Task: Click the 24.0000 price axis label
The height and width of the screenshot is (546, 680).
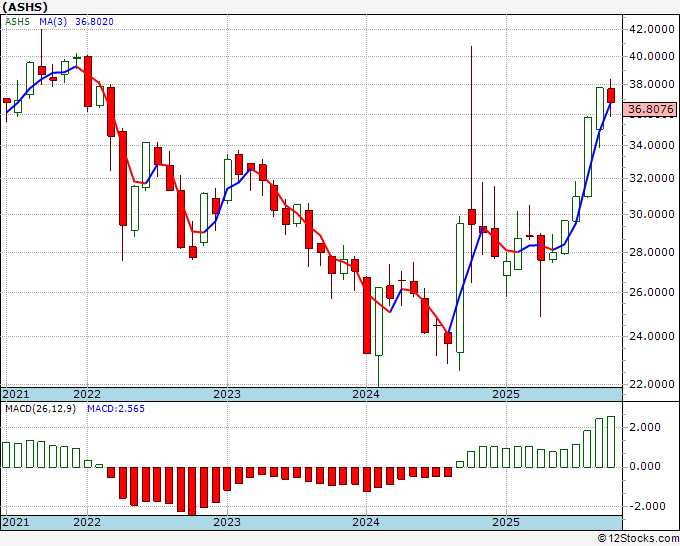Action: pos(651,336)
